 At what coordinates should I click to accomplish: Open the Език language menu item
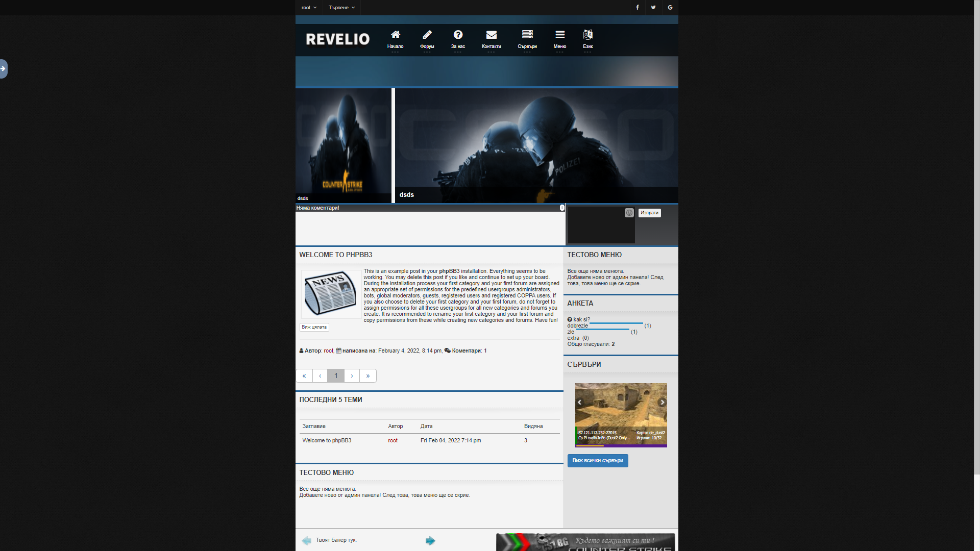[588, 35]
